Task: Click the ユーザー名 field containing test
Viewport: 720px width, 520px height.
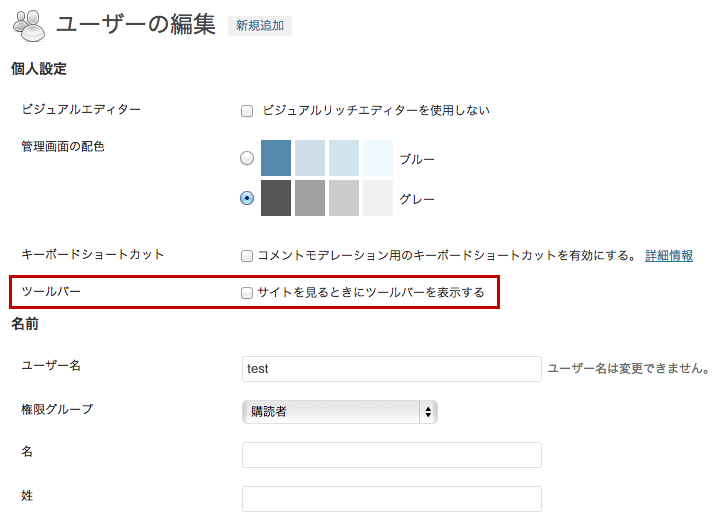Action: [x=392, y=369]
